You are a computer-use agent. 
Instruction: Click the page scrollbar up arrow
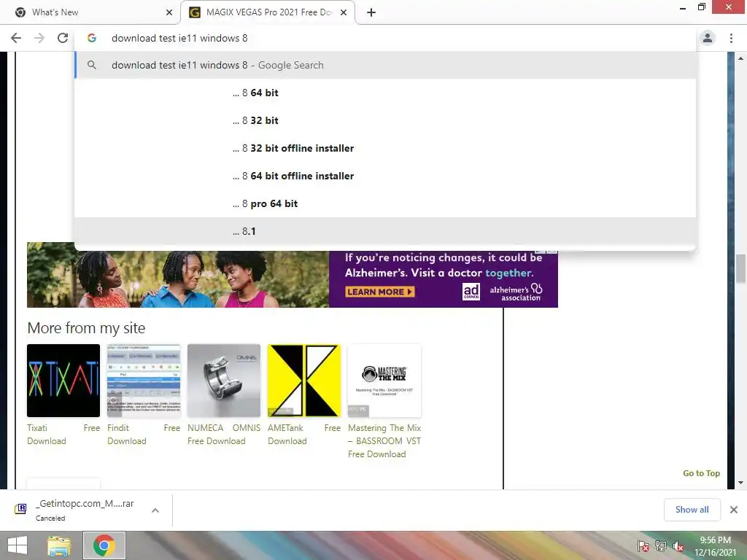point(741,58)
